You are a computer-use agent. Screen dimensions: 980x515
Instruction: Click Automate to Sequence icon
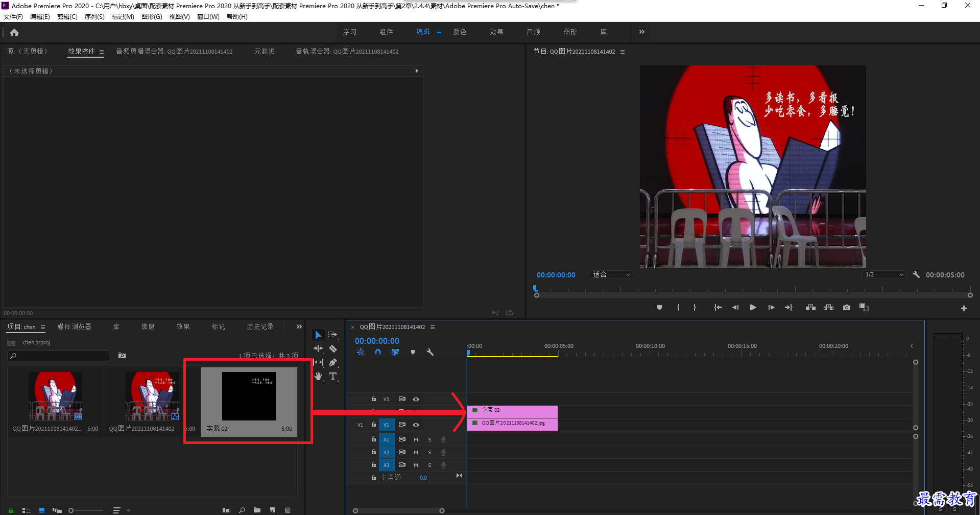[x=226, y=510]
